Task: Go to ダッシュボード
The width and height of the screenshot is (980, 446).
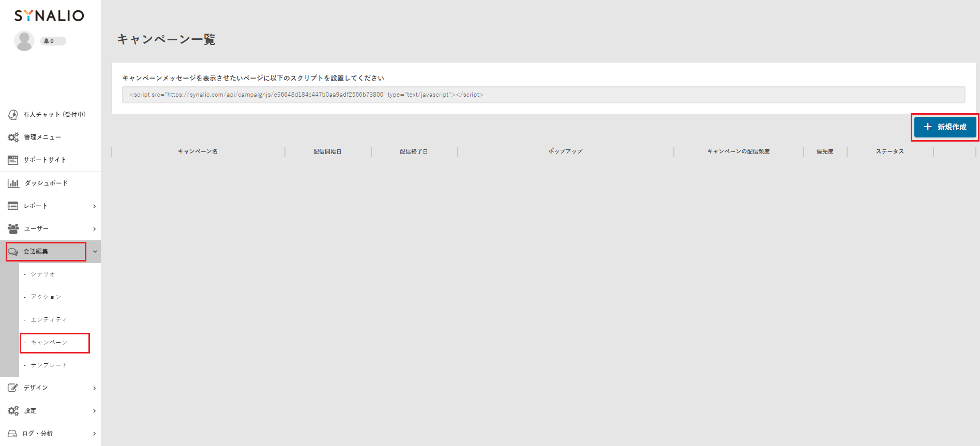Action: pyautogui.click(x=46, y=183)
